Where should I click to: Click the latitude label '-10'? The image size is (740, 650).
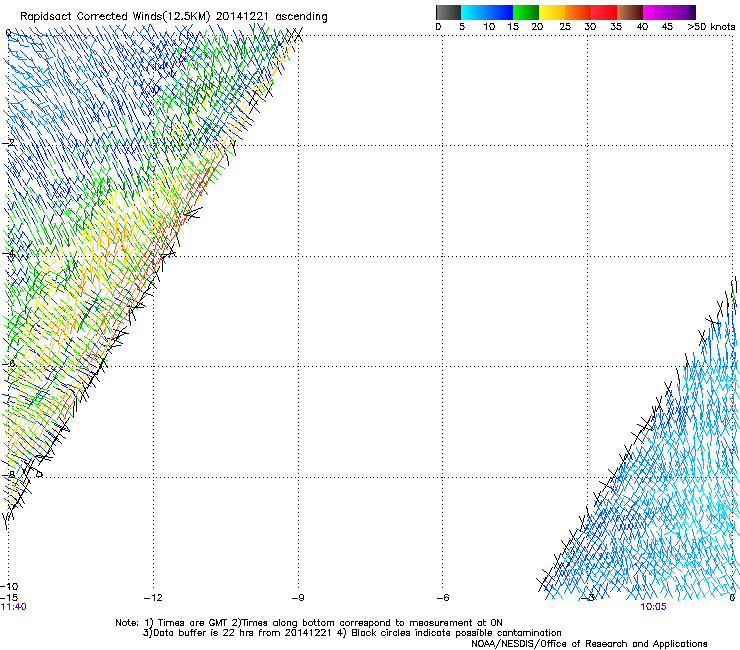tap(9, 587)
